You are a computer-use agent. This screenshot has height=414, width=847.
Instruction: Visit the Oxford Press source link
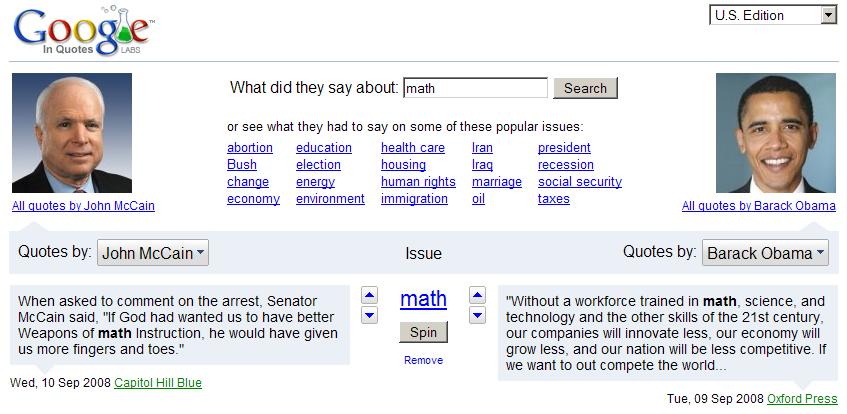[x=802, y=399]
